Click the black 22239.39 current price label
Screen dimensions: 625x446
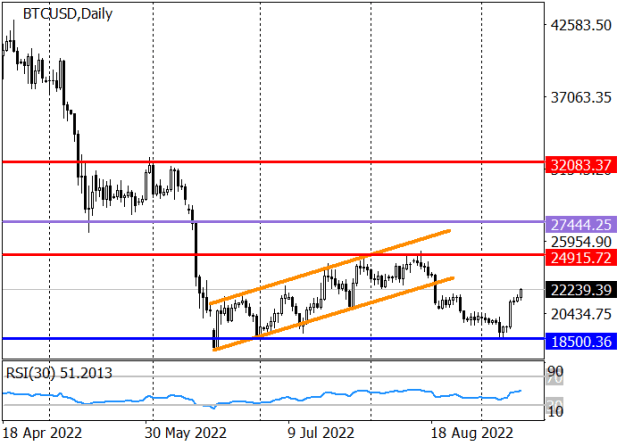pyautogui.click(x=581, y=290)
